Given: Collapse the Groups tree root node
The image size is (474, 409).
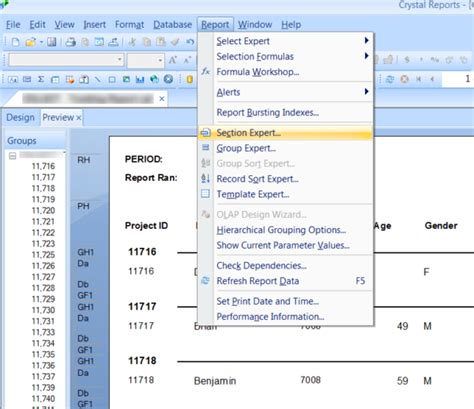Looking at the screenshot, I should [x=12, y=156].
